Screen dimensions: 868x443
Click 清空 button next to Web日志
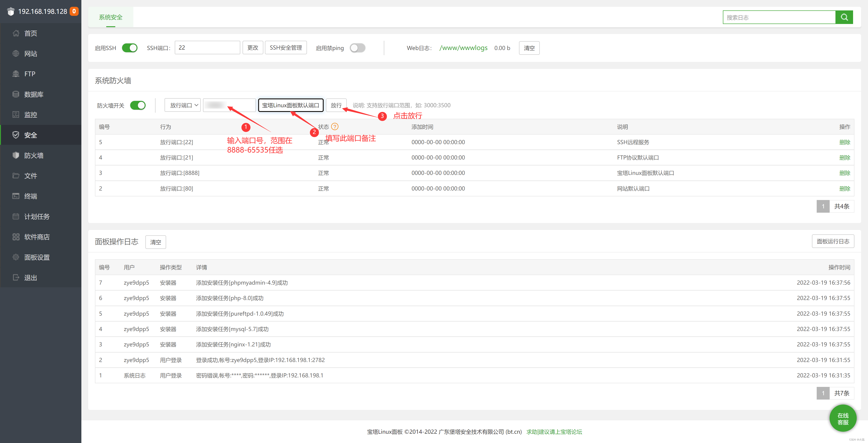tap(529, 48)
